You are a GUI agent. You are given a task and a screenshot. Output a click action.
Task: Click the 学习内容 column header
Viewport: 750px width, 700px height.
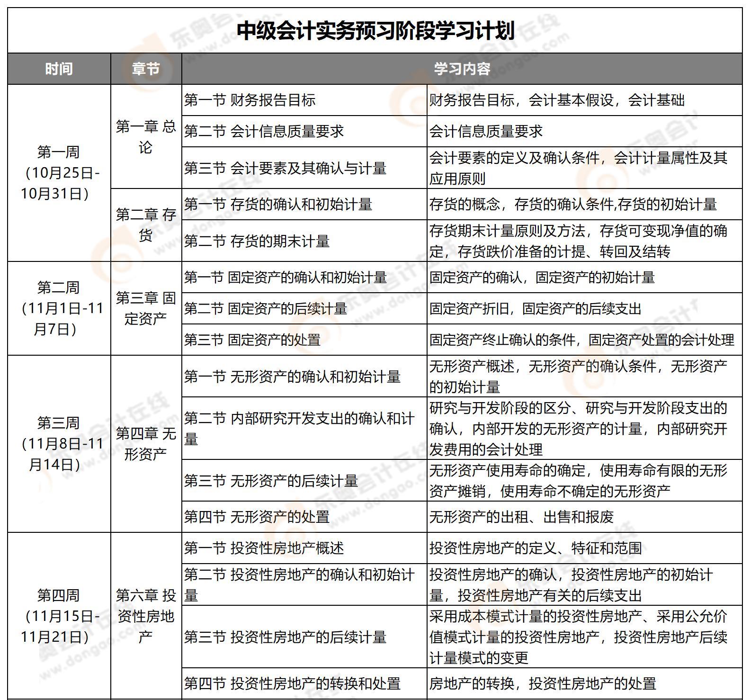pyautogui.click(x=462, y=69)
